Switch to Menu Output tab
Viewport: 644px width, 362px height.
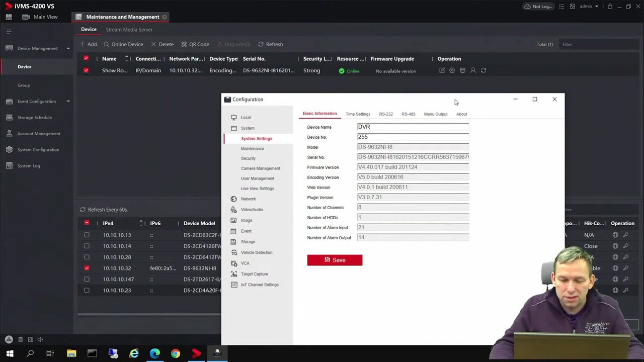[x=436, y=114]
